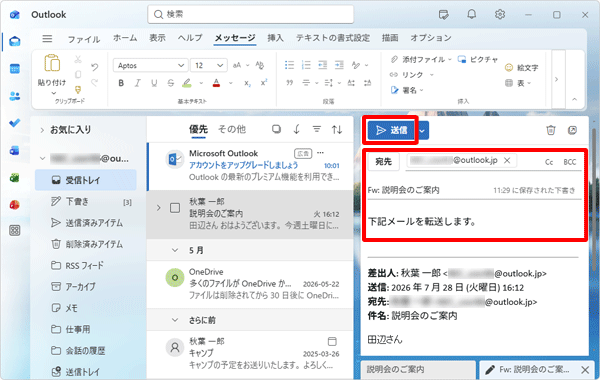Toggle the hamburger navigation menu
Viewport: 600px width, 380px height.
[x=47, y=38]
